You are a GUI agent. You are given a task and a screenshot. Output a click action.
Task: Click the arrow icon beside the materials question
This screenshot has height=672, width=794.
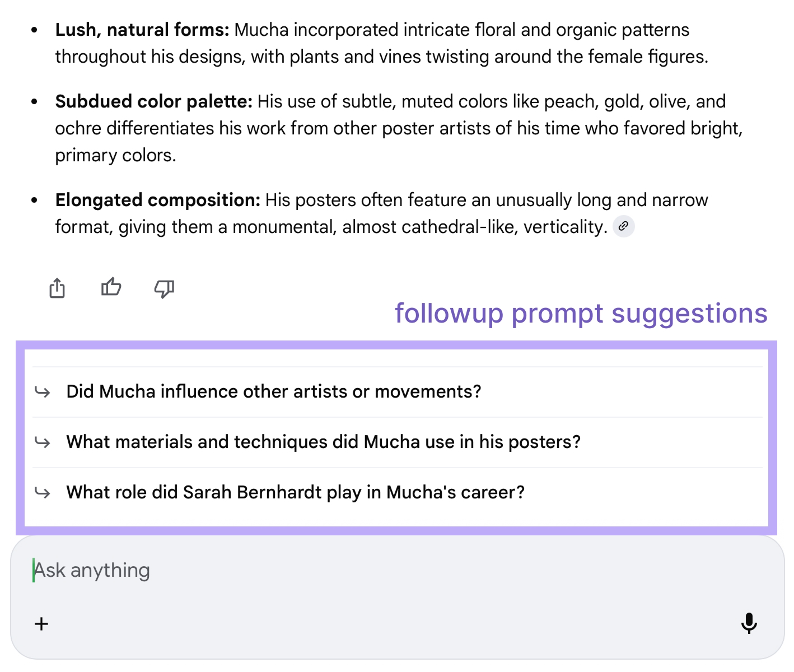[43, 442]
